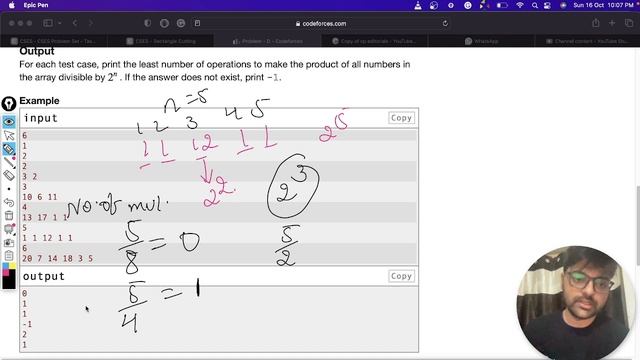The image size is (640, 360).
Task: Open Spotlight search magnifier icon
Action: tap(534, 5)
